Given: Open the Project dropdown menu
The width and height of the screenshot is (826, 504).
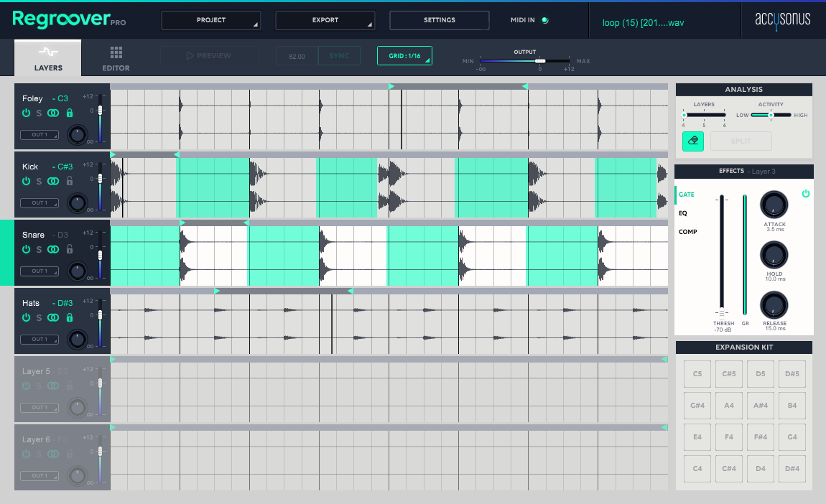Looking at the screenshot, I should pyautogui.click(x=210, y=20).
